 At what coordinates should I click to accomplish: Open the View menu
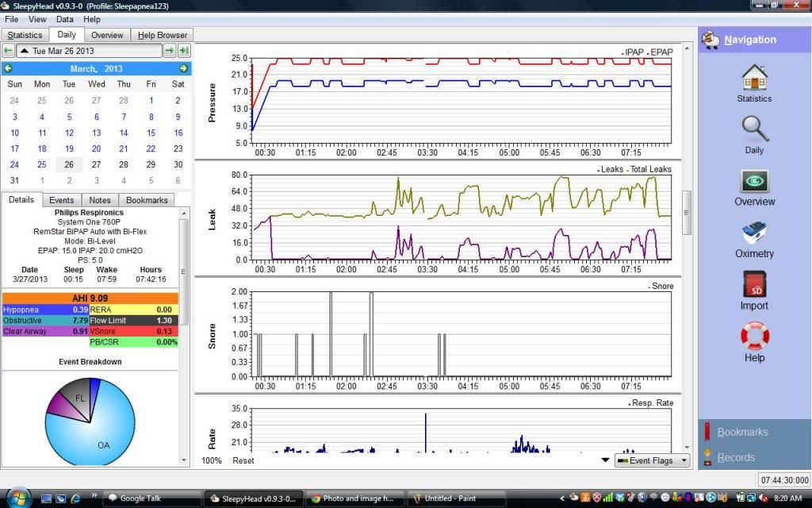click(x=37, y=19)
